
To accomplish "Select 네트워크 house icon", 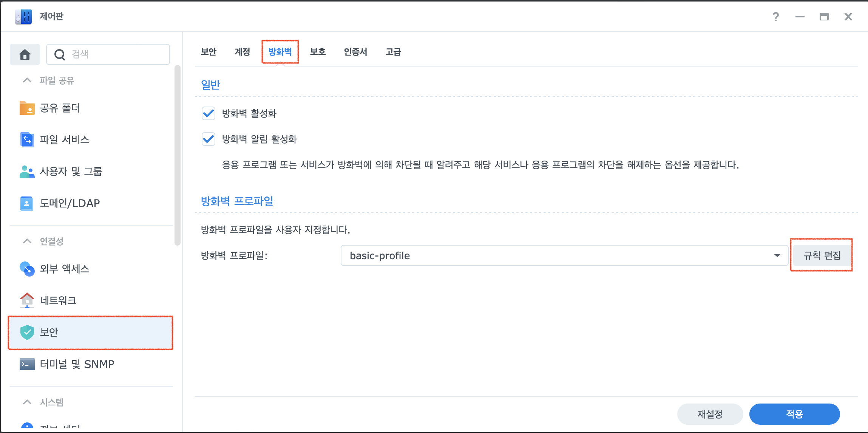I will tap(27, 300).
